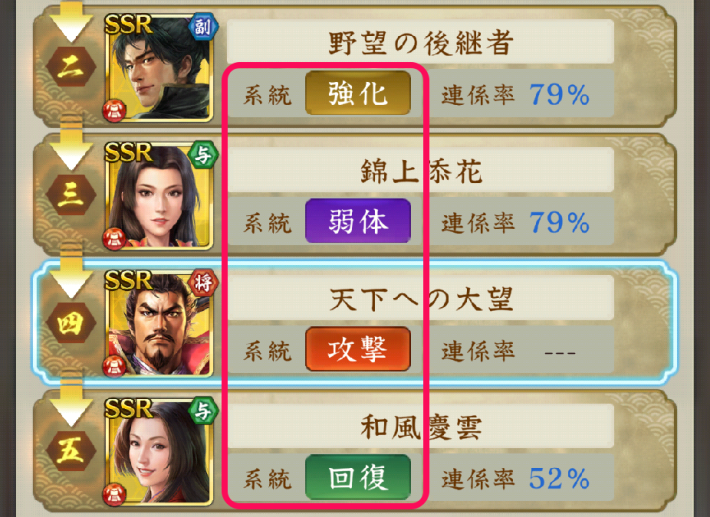
Task: Open the SSR lady portrait in slot 三
Action: (x=159, y=196)
